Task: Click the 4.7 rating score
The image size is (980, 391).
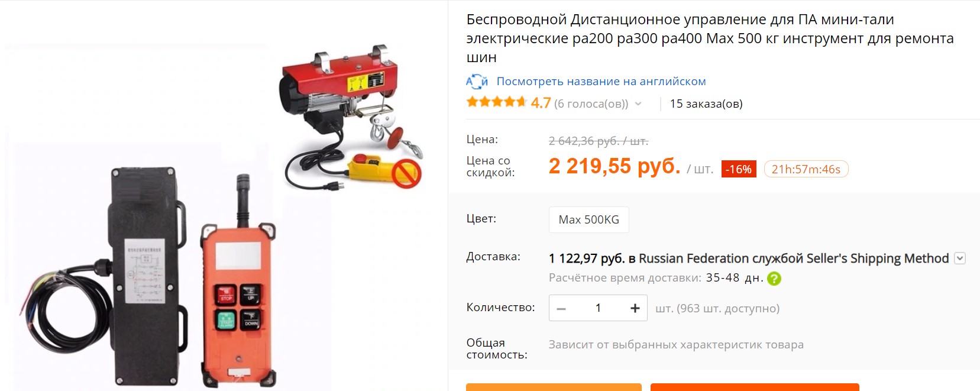Action: pos(541,103)
